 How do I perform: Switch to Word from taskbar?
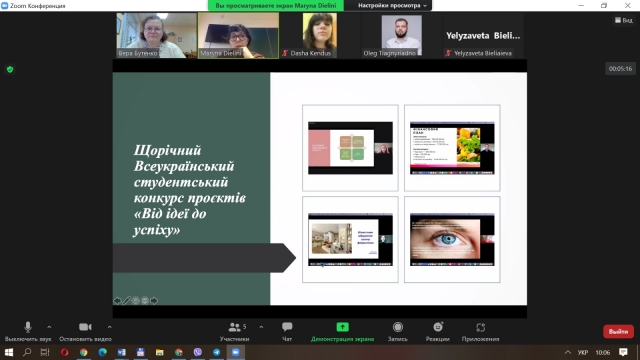(x=122, y=352)
